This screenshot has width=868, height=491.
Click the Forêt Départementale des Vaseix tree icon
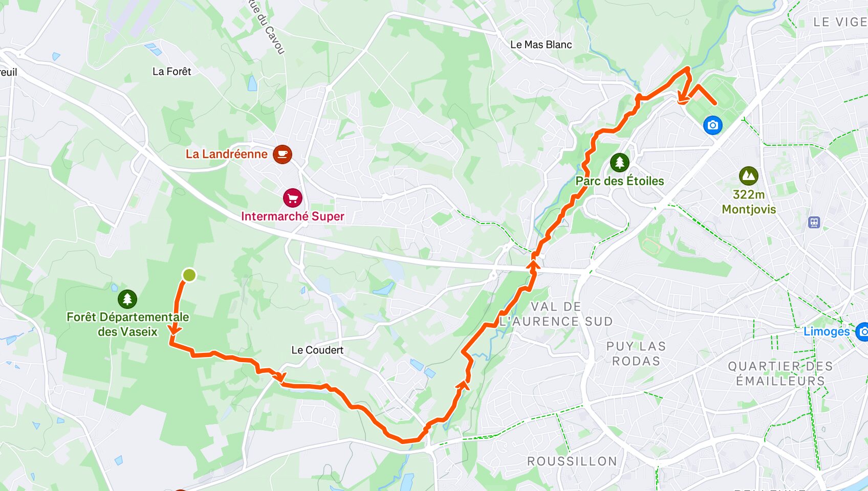pos(127,299)
